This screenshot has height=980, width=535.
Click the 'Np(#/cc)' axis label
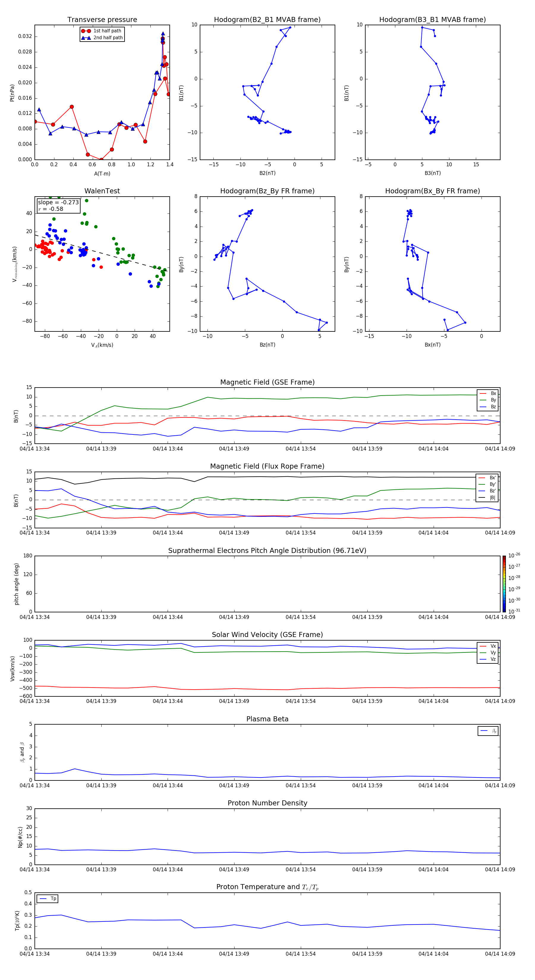coord(20,837)
